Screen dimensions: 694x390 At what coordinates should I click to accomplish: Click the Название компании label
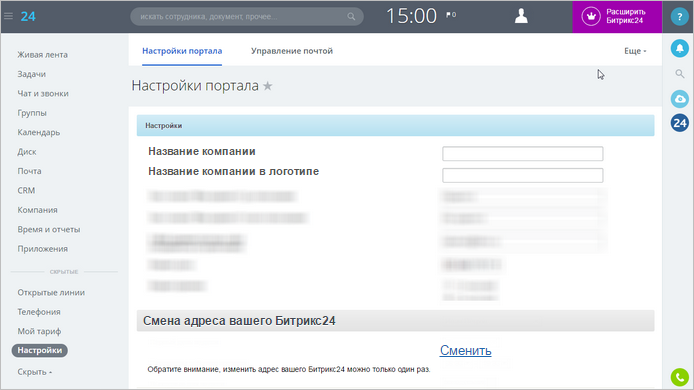[x=202, y=151]
